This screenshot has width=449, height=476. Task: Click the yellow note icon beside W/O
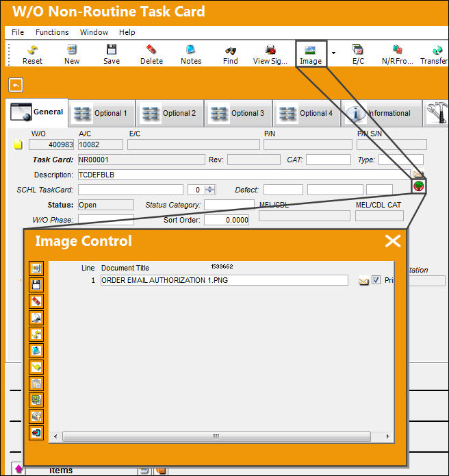coord(18,145)
